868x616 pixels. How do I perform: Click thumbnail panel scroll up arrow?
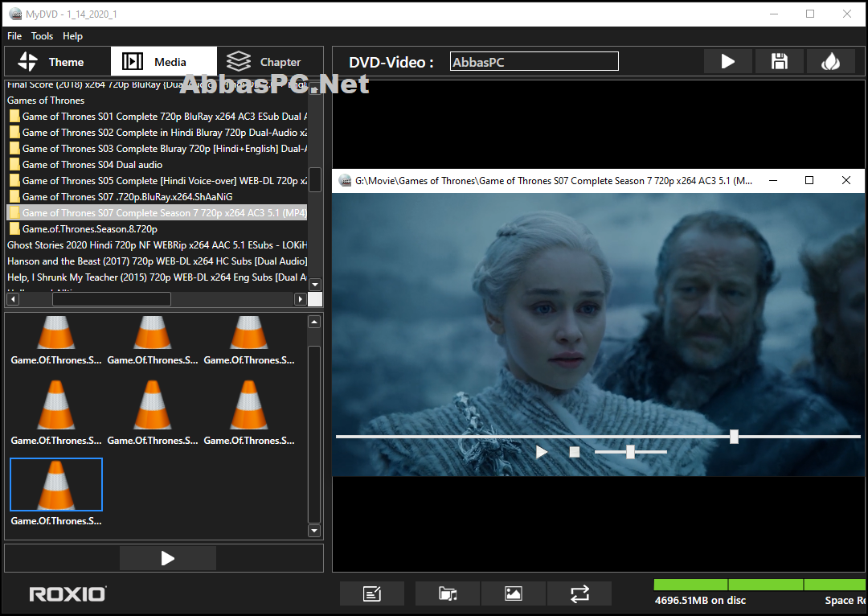click(314, 322)
